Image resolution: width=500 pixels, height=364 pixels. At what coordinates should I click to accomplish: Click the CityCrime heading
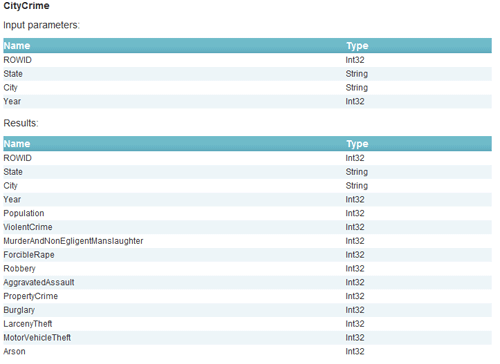(x=26, y=6)
